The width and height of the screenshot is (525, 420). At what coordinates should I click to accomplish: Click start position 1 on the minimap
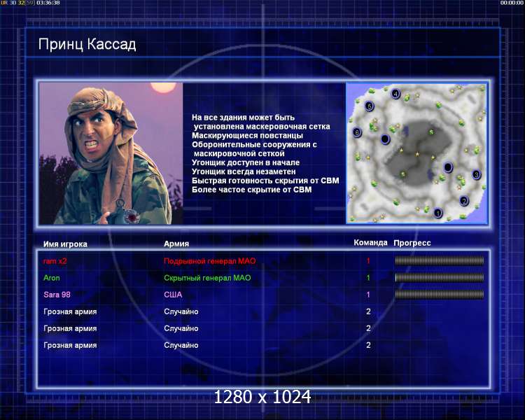(x=437, y=213)
